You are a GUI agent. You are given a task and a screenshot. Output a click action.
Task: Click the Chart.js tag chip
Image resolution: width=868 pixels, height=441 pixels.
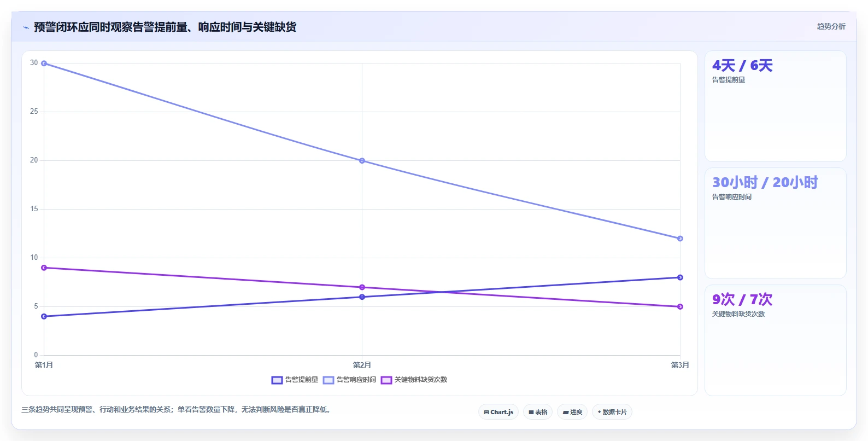click(498, 412)
